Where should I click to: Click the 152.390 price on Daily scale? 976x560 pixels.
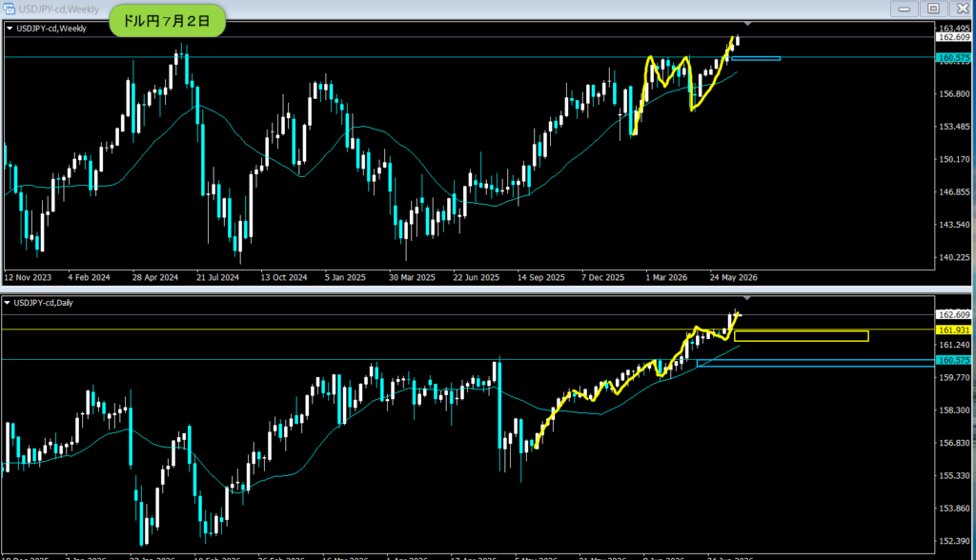(953, 541)
